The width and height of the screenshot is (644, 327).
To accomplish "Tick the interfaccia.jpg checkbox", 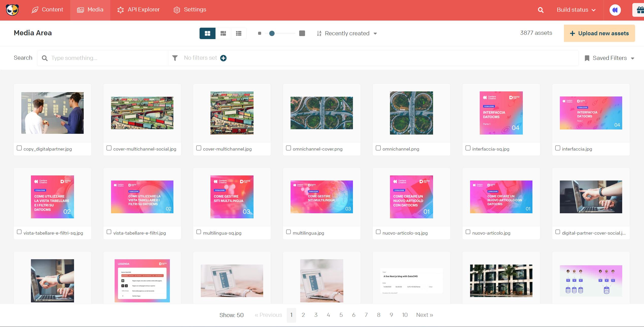I will (558, 148).
